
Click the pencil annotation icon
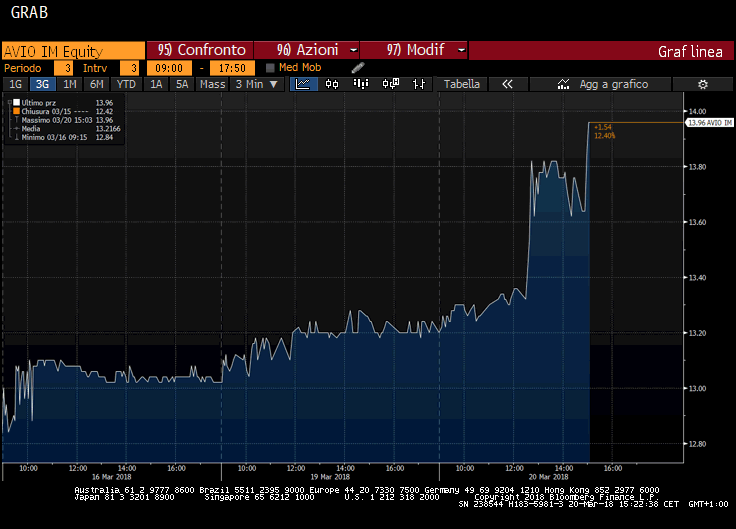[358, 68]
